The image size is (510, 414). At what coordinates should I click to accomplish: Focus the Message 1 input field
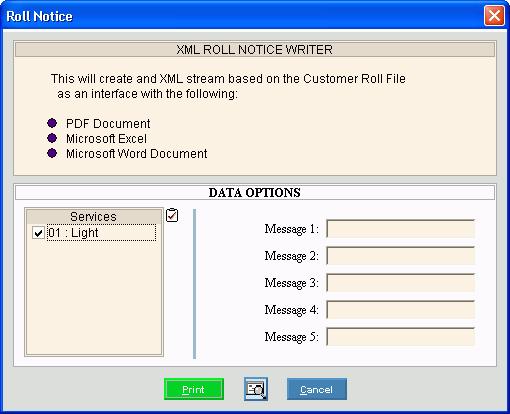(x=400, y=229)
